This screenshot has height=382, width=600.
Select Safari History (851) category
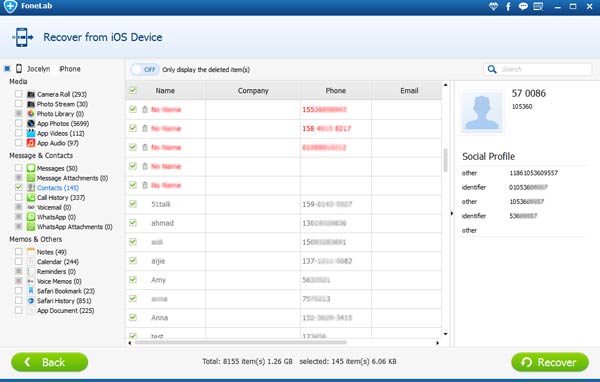tap(64, 301)
